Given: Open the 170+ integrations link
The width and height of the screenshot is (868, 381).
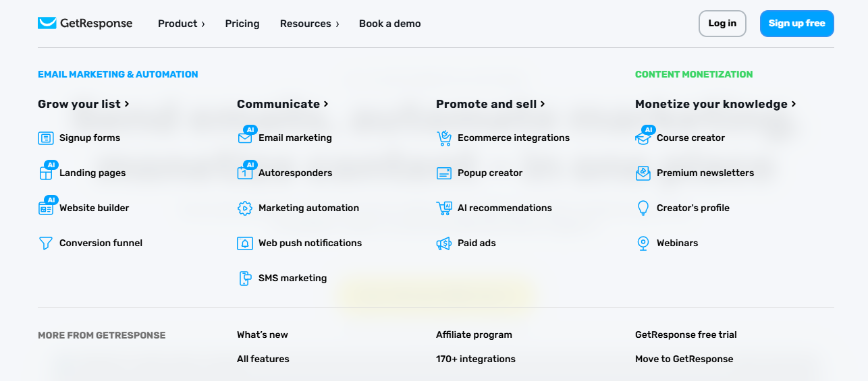Looking at the screenshot, I should [x=475, y=359].
